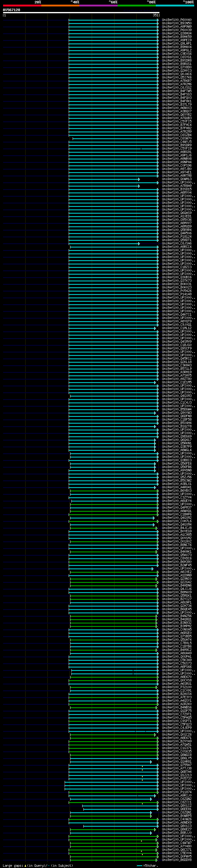The width and height of the screenshot is (197, 868).
Task: Select hit UniRef100_P60040
Action: (176, 20)
